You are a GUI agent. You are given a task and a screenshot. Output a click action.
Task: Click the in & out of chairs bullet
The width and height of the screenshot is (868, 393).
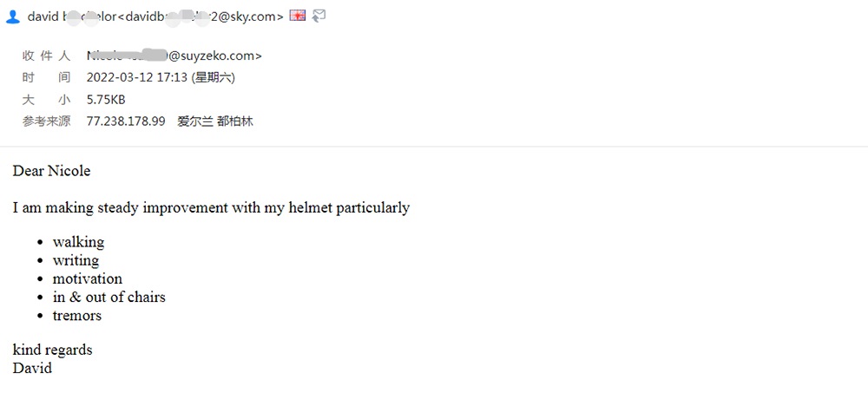tap(108, 297)
